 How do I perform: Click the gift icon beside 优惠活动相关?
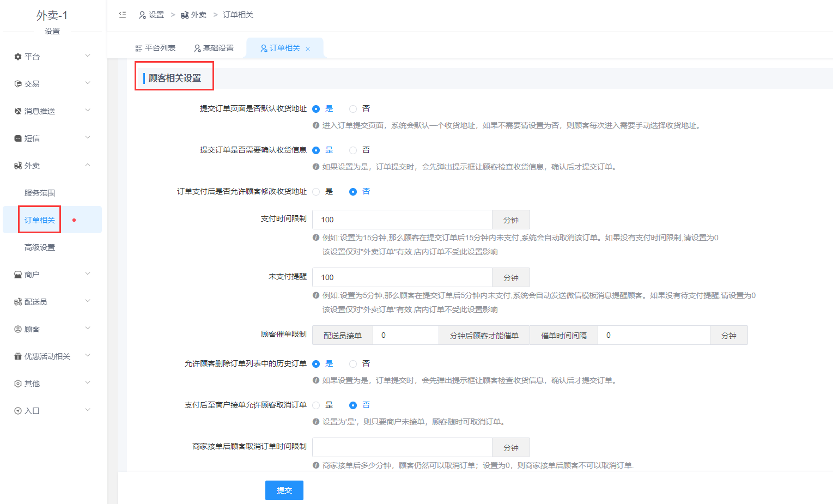tap(18, 356)
